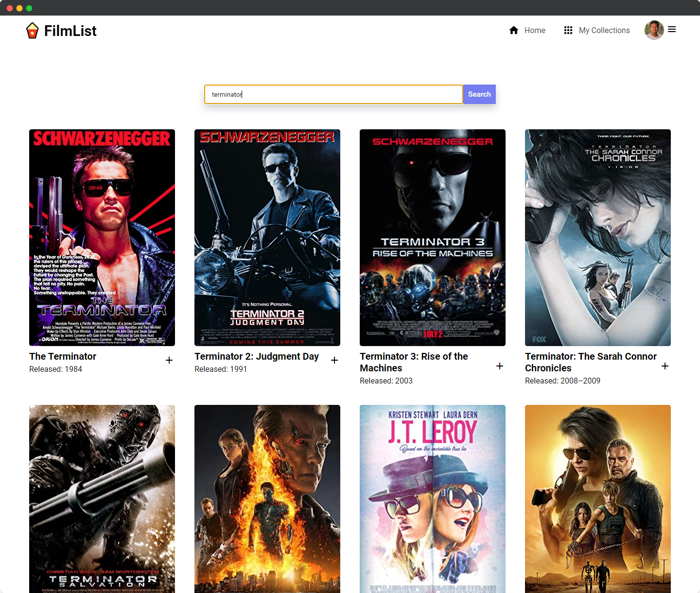Open the hamburger menu
Viewport: 700px width, 593px height.
click(672, 30)
